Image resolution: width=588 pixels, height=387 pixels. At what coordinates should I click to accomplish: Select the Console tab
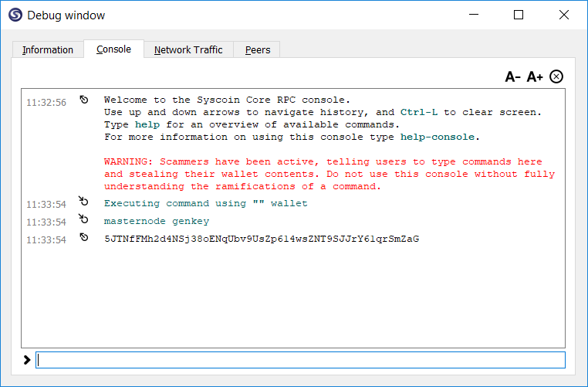113,49
